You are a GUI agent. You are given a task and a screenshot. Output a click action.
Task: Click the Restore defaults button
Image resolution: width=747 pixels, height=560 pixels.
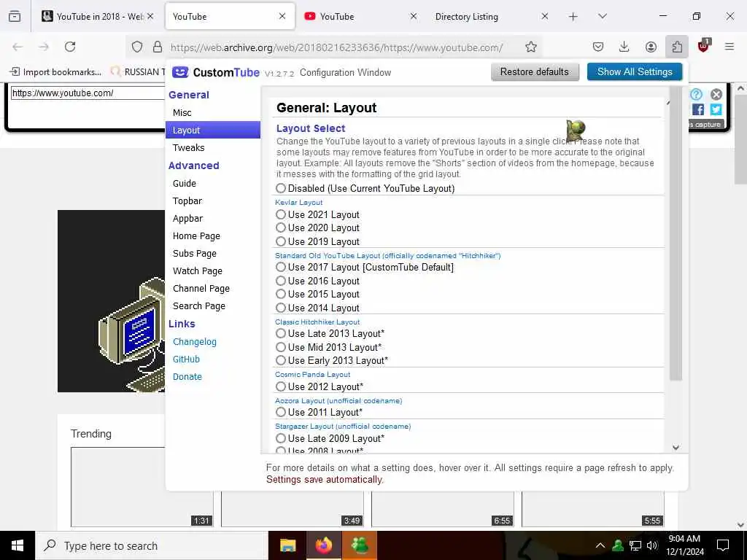point(535,72)
